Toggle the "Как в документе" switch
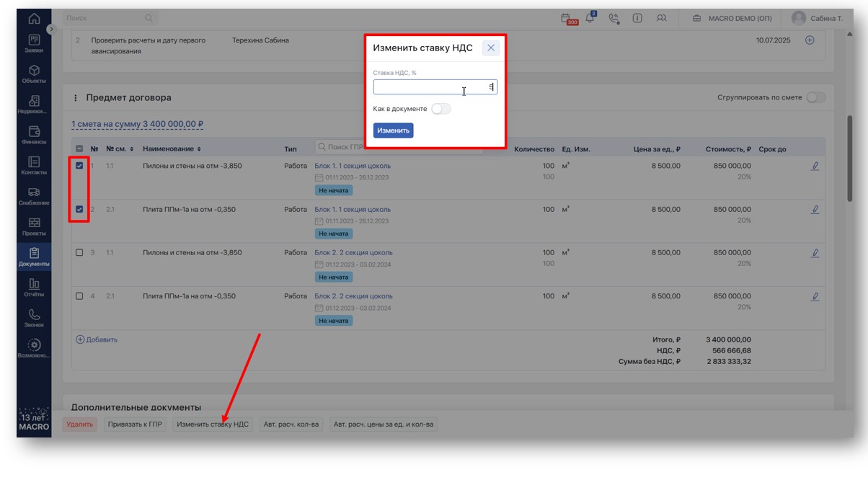Image resolution: width=868 pixels, height=480 pixels. pyautogui.click(x=440, y=109)
